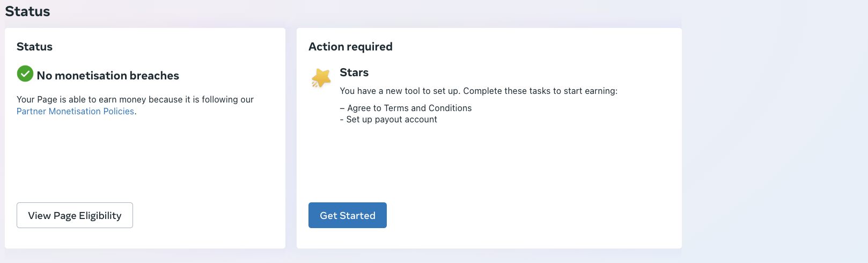Click the Get Started button
The height and width of the screenshot is (263, 868).
click(x=348, y=215)
